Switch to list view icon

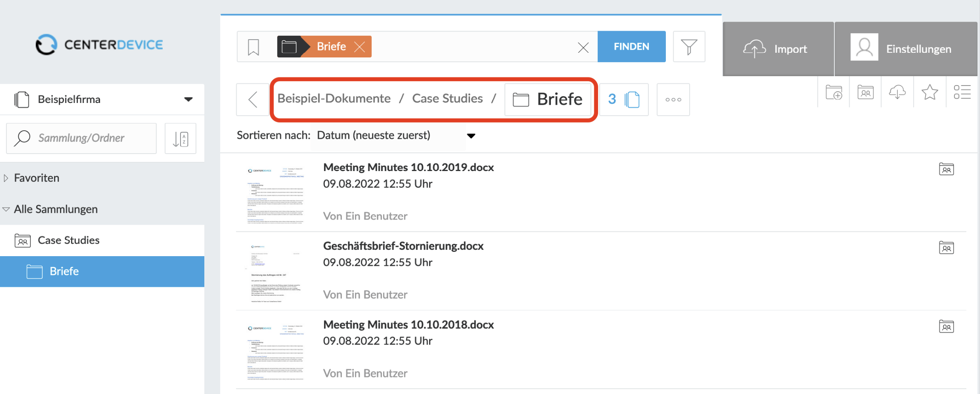(962, 92)
